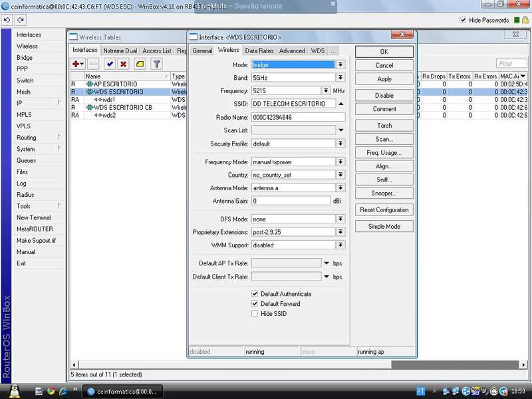Click the yellow Comment note icon
532x399 pixels.
coord(140,64)
